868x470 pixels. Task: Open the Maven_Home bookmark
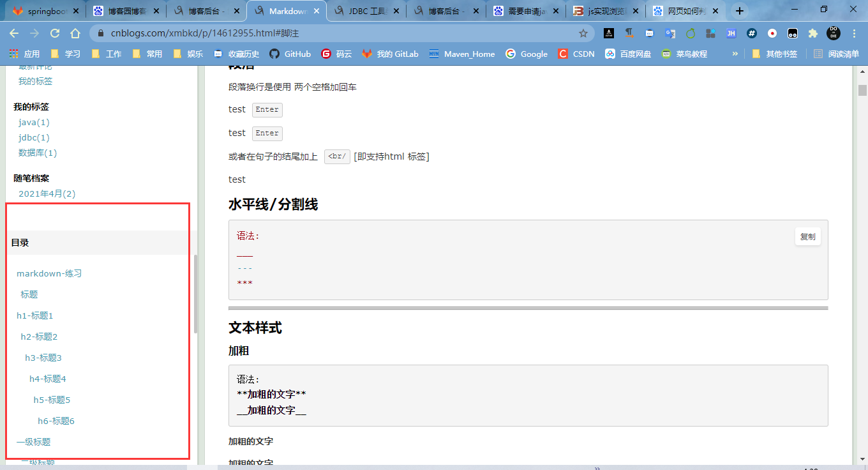coord(462,54)
